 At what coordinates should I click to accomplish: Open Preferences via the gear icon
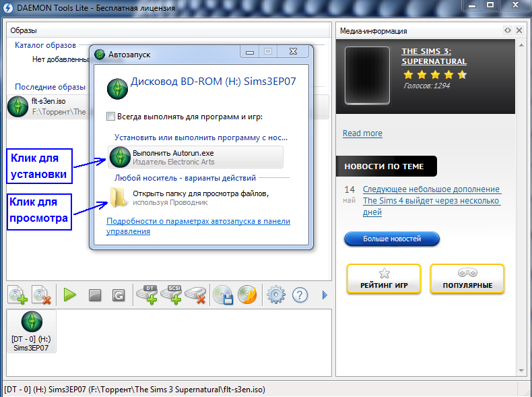276,295
